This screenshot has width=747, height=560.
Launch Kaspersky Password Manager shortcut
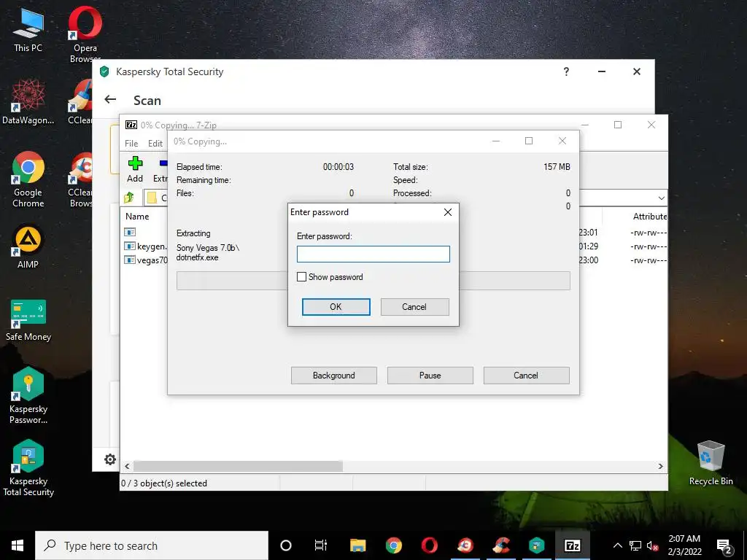click(x=28, y=395)
